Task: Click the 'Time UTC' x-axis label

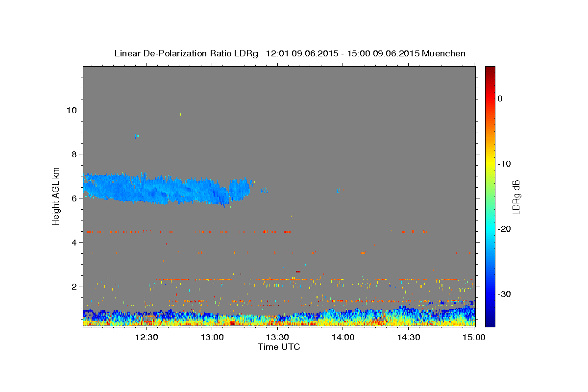Action: [x=279, y=347]
